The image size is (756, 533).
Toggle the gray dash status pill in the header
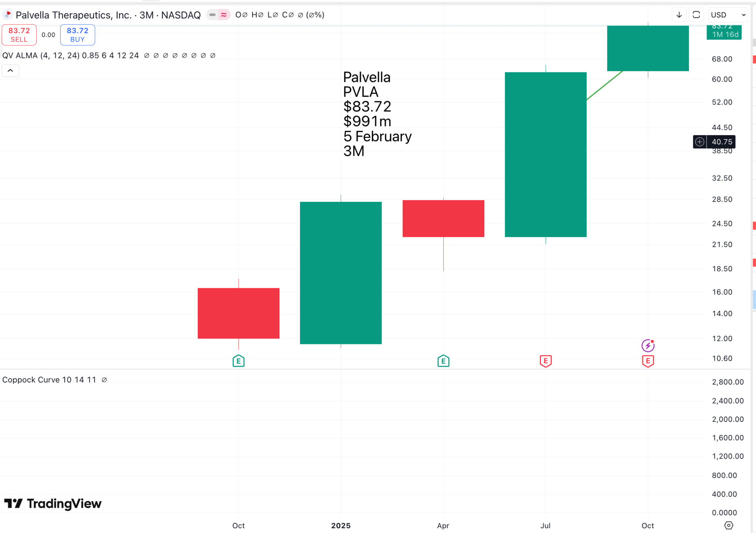[x=212, y=15]
